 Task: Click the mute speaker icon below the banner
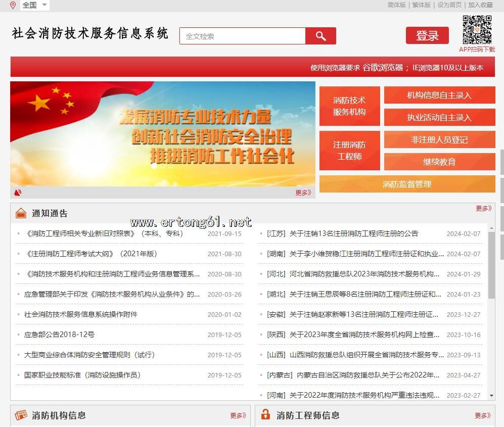(x=18, y=193)
